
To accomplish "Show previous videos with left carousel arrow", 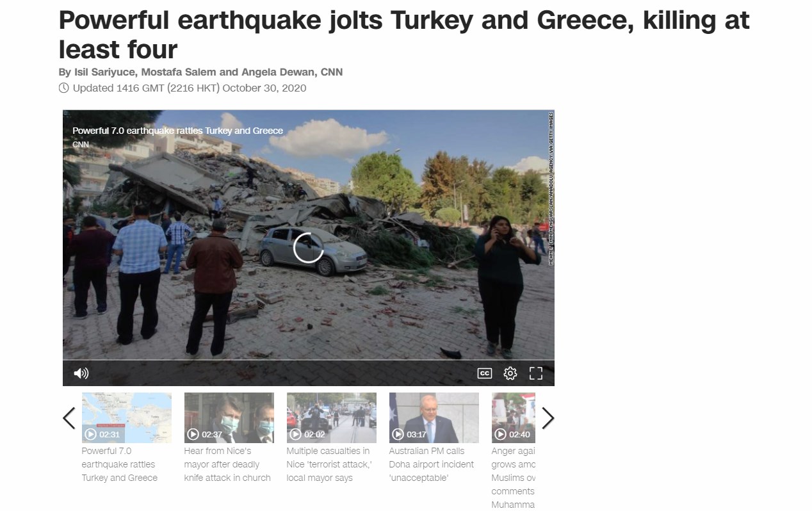I will (69, 418).
